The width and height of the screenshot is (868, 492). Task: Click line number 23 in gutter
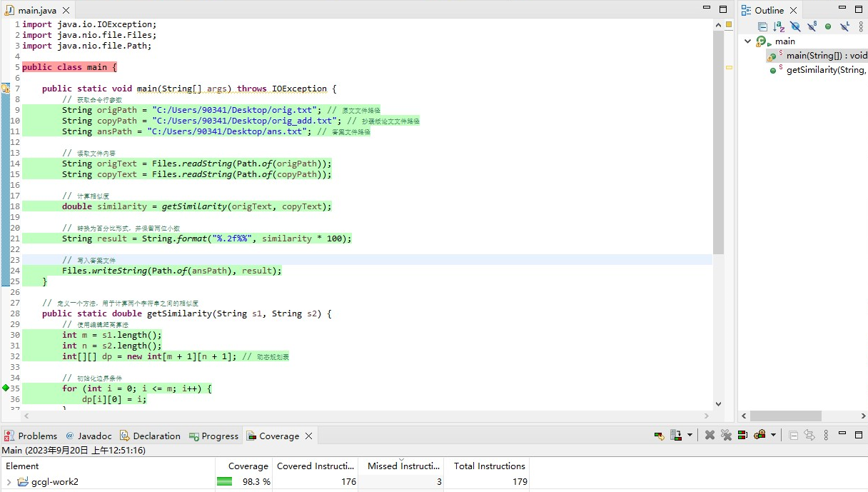[16, 260]
